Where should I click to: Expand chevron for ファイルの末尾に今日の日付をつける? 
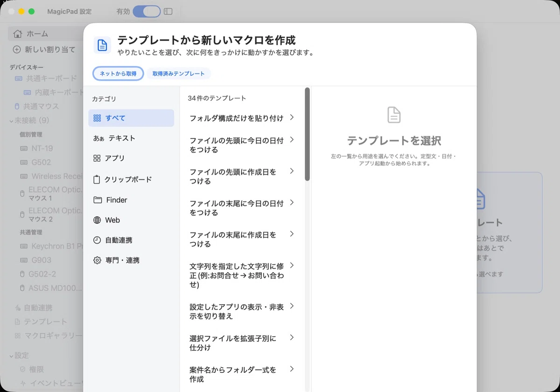(x=292, y=202)
